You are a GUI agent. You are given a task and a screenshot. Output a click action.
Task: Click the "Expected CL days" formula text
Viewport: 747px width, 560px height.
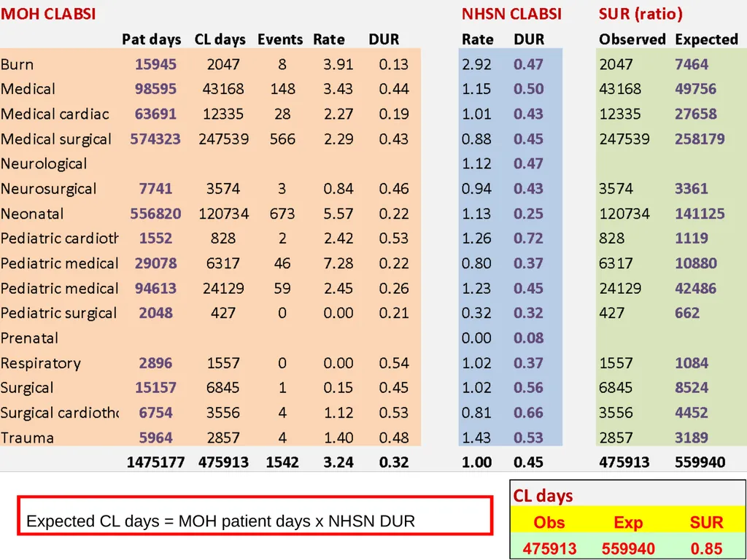coord(220,521)
